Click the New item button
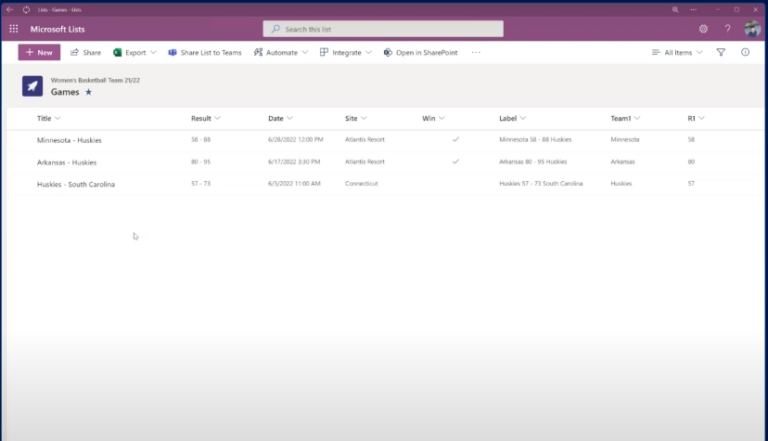Screen dimensions: 768x441 point(39,52)
